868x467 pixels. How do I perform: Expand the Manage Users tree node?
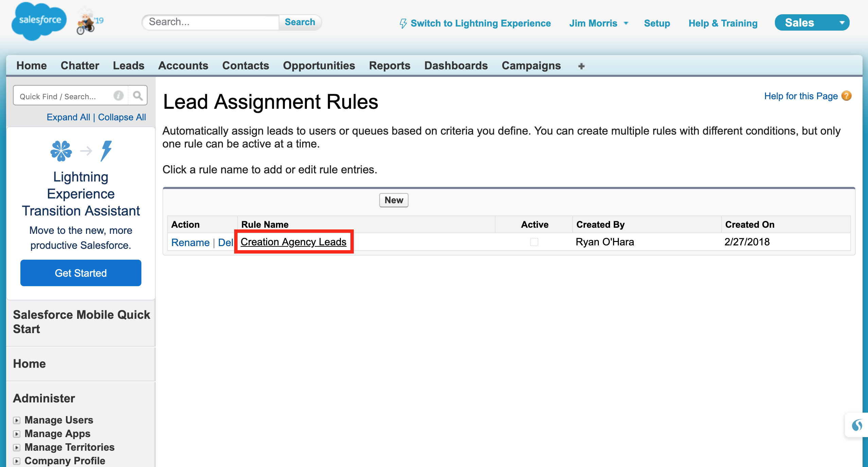[x=17, y=420]
